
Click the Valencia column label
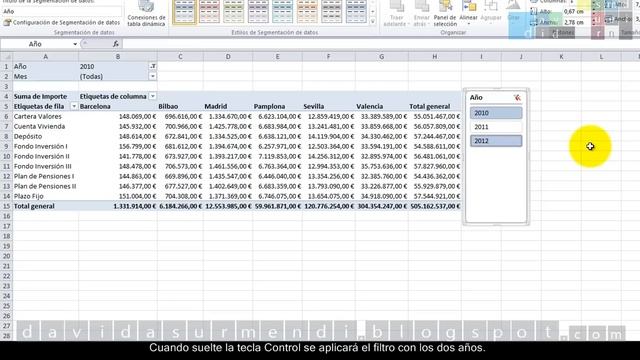pos(369,106)
